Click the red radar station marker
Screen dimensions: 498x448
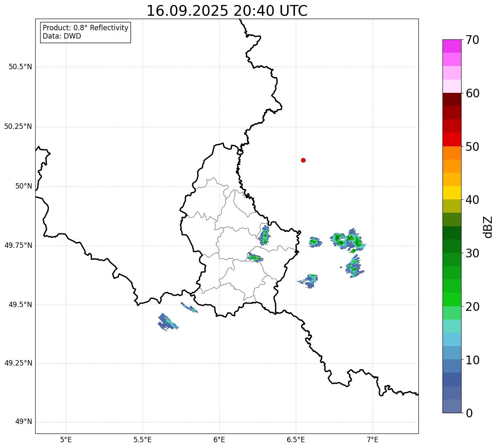click(303, 160)
